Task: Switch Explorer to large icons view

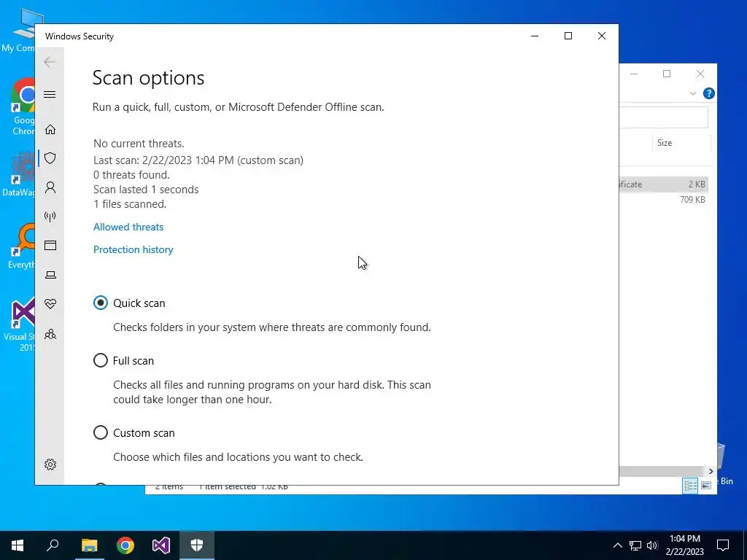Action: (x=706, y=485)
